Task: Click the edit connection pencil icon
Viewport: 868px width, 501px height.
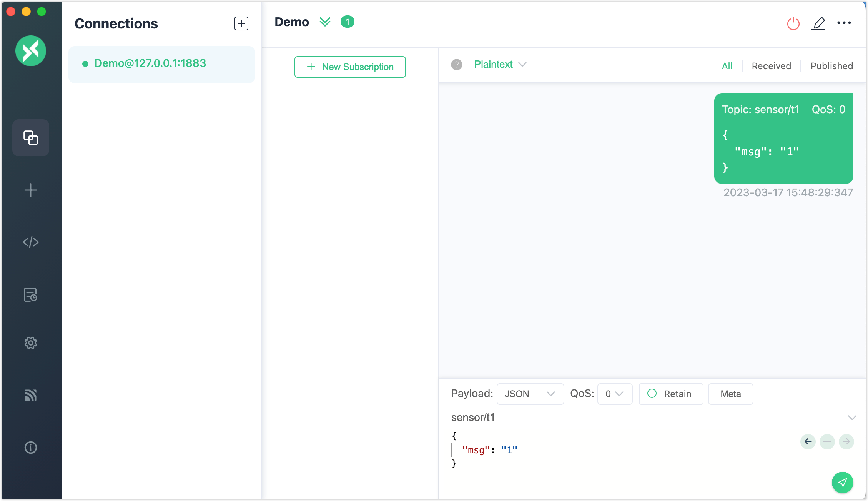Action: point(818,24)
